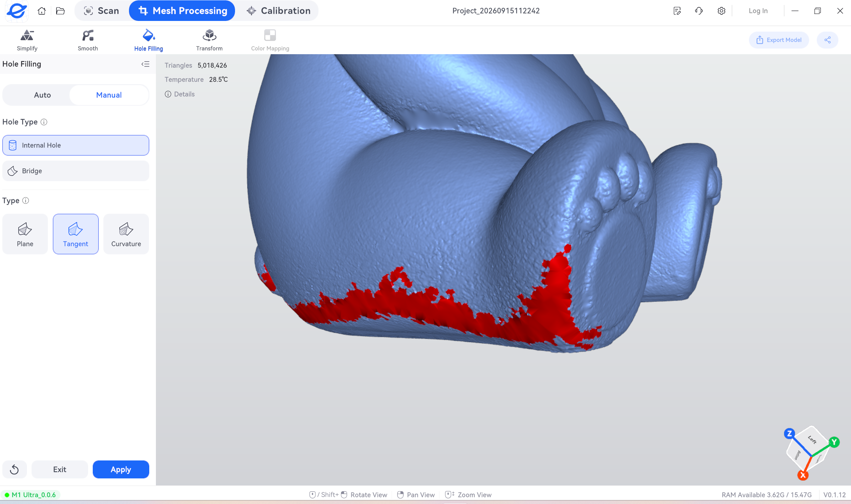The image size is (851, 504).
Task: Open the Simplify mesh tool
Action: tap(27, 40)
